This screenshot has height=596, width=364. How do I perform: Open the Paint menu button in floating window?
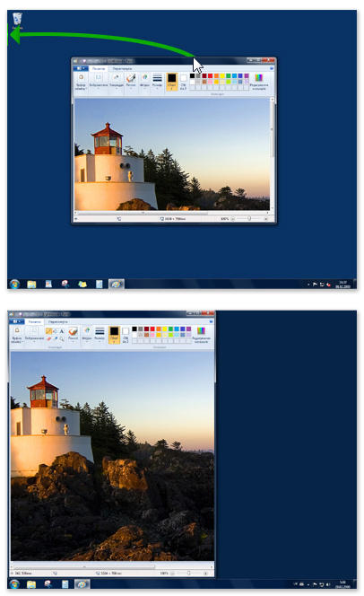pyautogui.click(x=80, y=68)
